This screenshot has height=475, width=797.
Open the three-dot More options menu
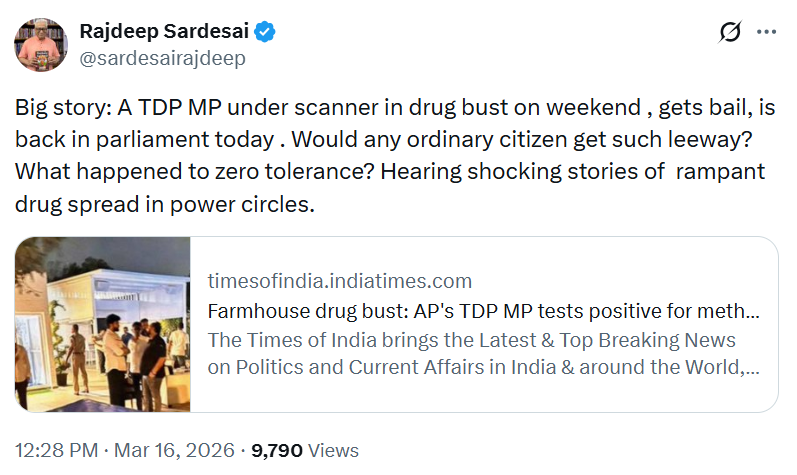[x=766, y=33]
